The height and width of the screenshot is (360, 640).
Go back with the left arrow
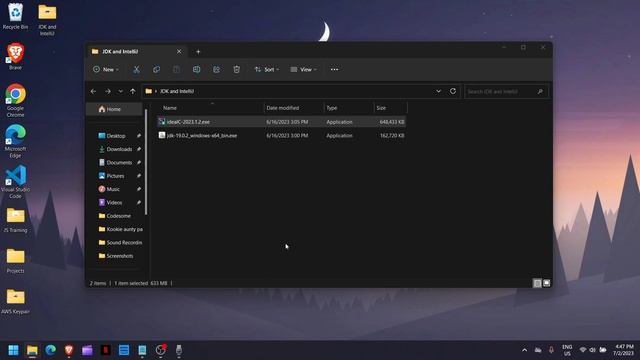(93, 91)
